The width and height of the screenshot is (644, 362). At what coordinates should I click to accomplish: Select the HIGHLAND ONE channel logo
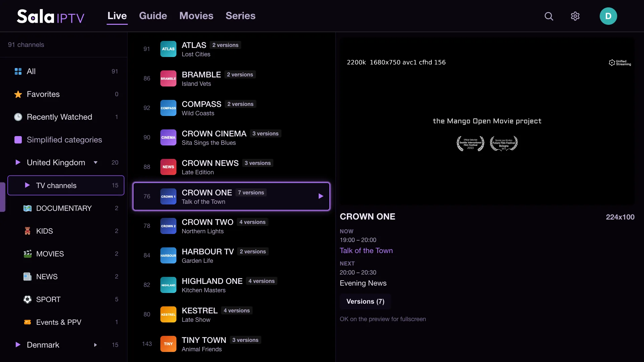click(168, 285)
